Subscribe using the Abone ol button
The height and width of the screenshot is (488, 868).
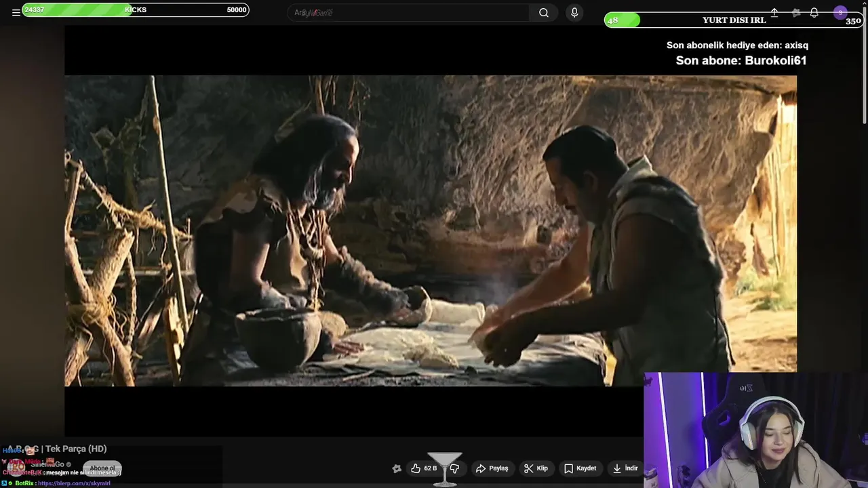coord(102,468)
